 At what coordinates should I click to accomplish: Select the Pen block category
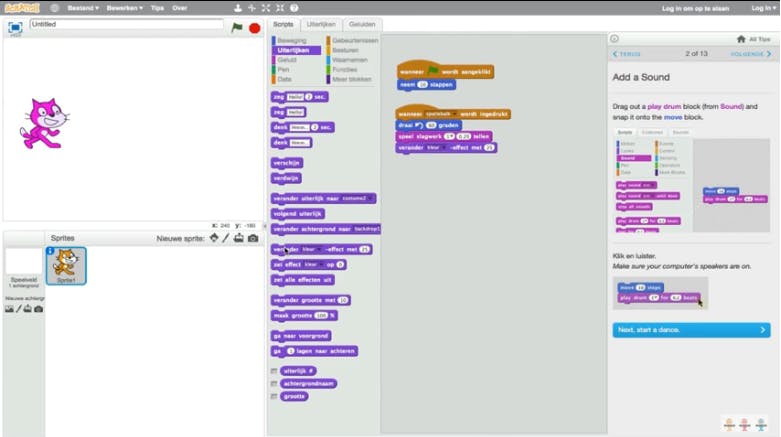(283, 70)
